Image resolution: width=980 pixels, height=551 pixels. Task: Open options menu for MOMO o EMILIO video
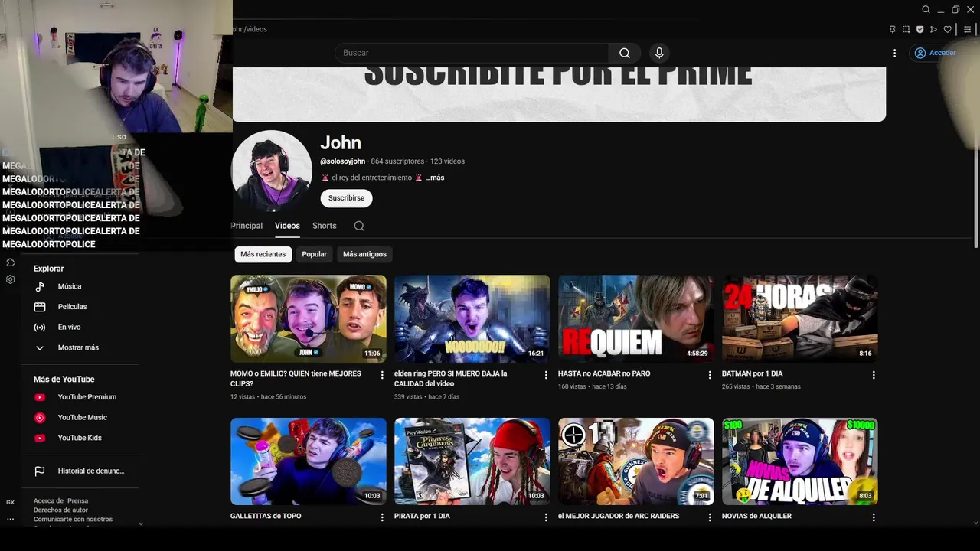tap(382, 375)
